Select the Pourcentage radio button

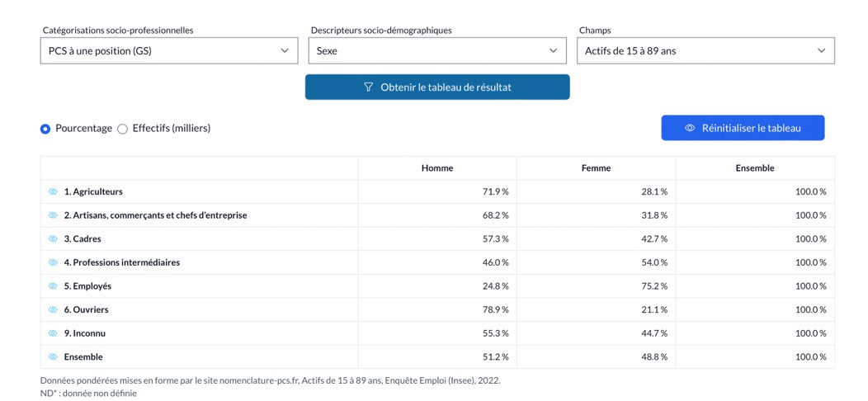[45, 129]
